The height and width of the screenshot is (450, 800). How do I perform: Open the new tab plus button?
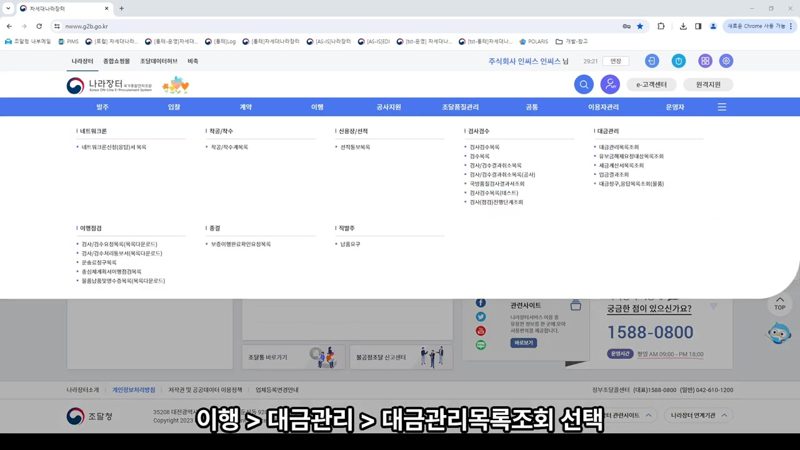tap(121, 9)
